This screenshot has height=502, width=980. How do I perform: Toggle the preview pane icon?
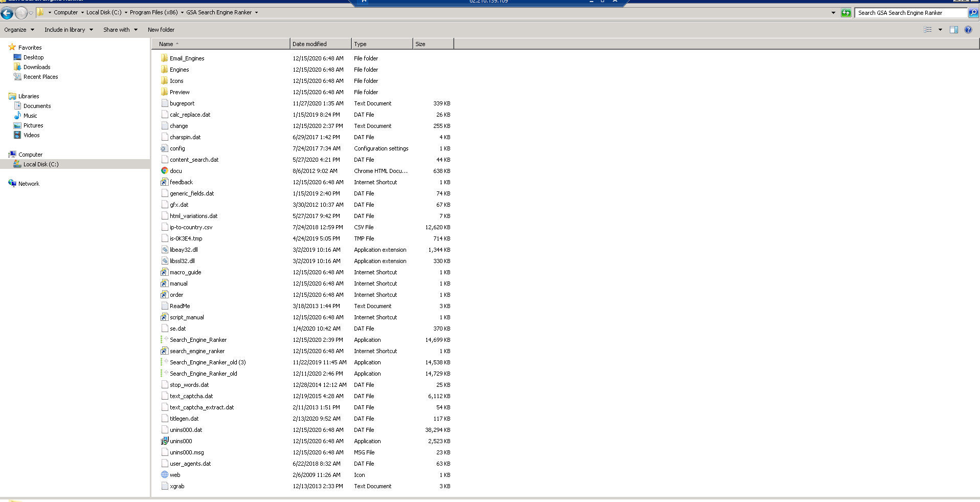pos(954,30)
